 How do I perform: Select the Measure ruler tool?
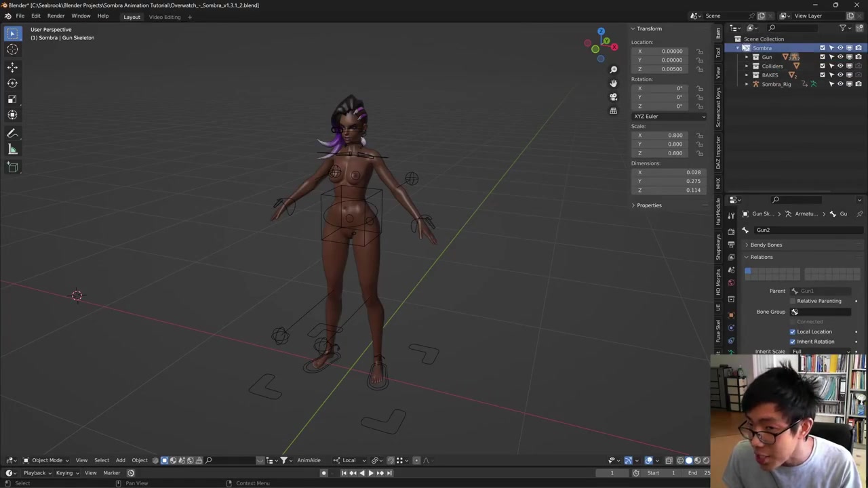[x=12, y=150]
